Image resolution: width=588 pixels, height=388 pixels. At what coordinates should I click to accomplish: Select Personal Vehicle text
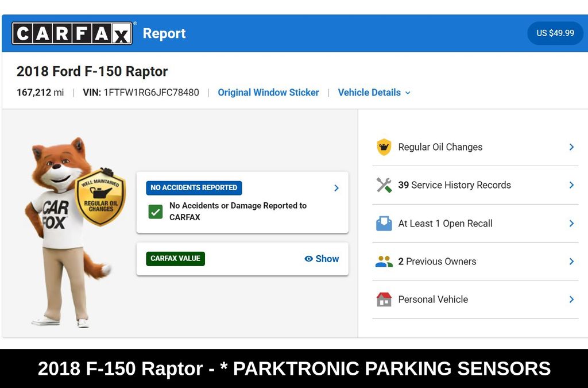pyautogui.click(x=433, y=299)
